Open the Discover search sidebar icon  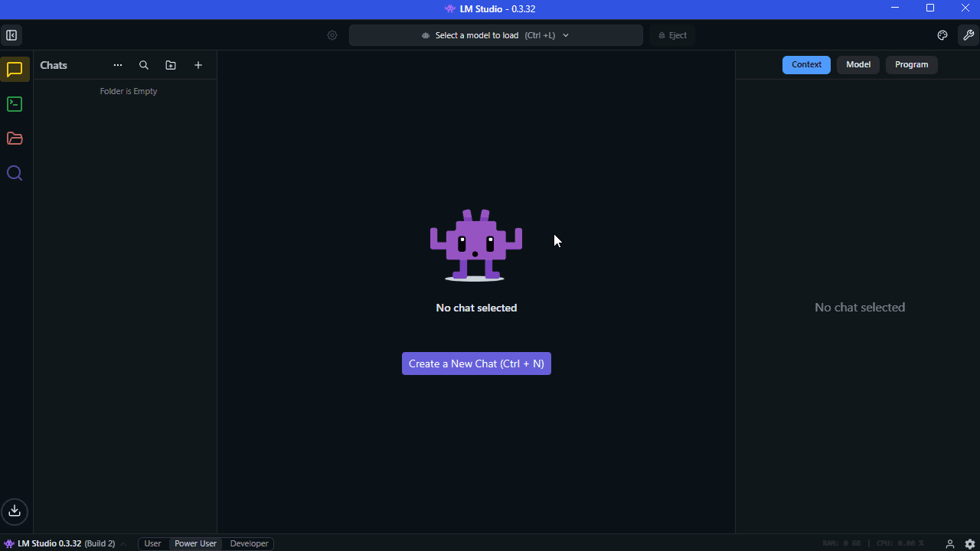tap(15, 173)
